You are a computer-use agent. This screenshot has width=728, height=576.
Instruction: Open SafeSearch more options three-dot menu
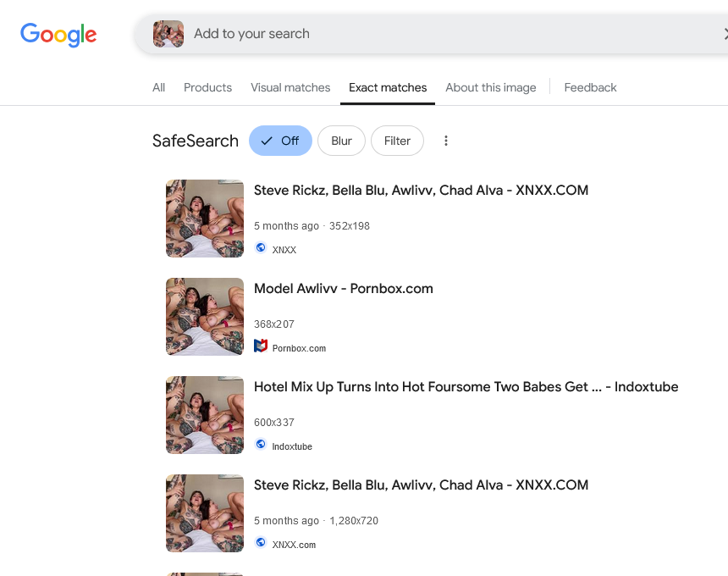pyautogui.click(x=446, y=141)
